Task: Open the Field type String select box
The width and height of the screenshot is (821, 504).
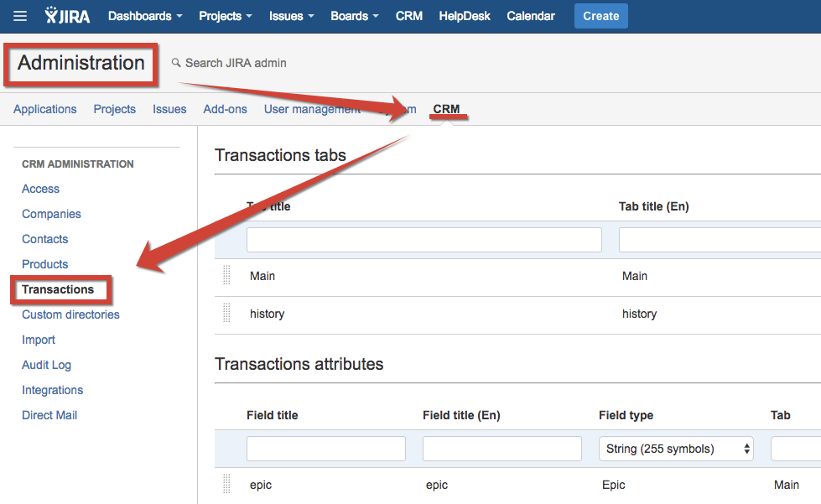Action: point(676,449)
